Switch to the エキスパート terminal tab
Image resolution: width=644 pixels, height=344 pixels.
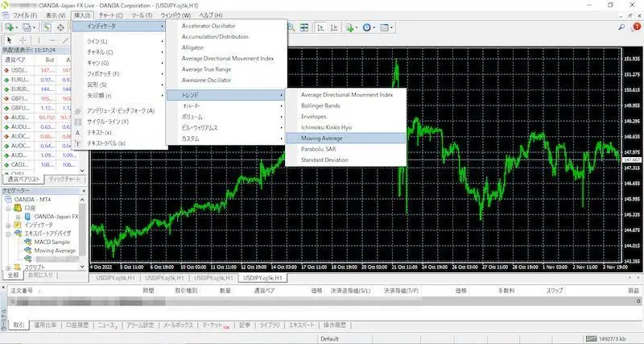[x=302, y=325]
